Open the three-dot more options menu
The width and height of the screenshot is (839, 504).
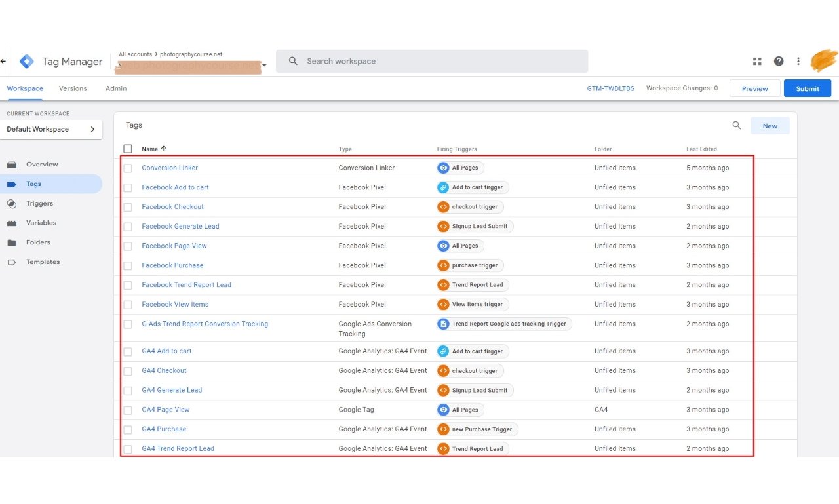[x=798, y=61]
